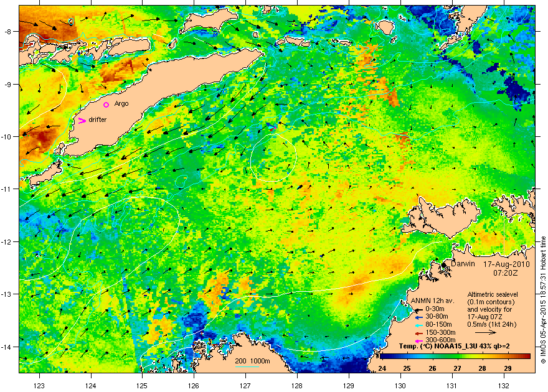
Task: Click the latitude axis label '-9'
Action: [x=9, y=84]
